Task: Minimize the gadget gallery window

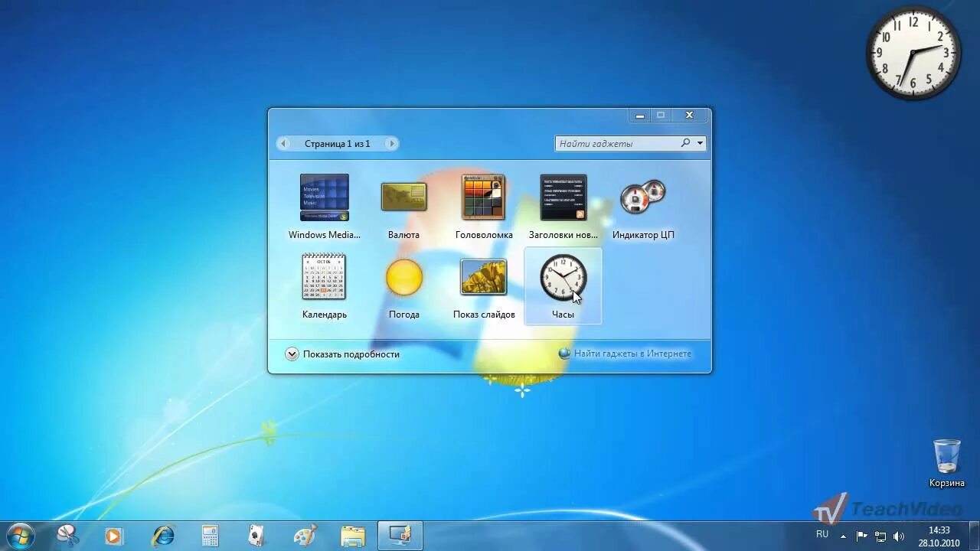Action: (640, 115)
